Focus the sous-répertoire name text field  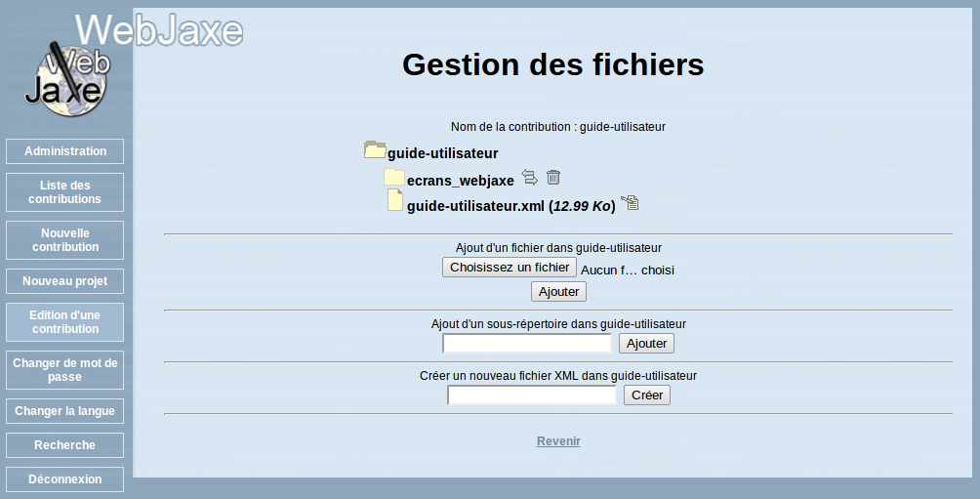[x=527, y=344]
